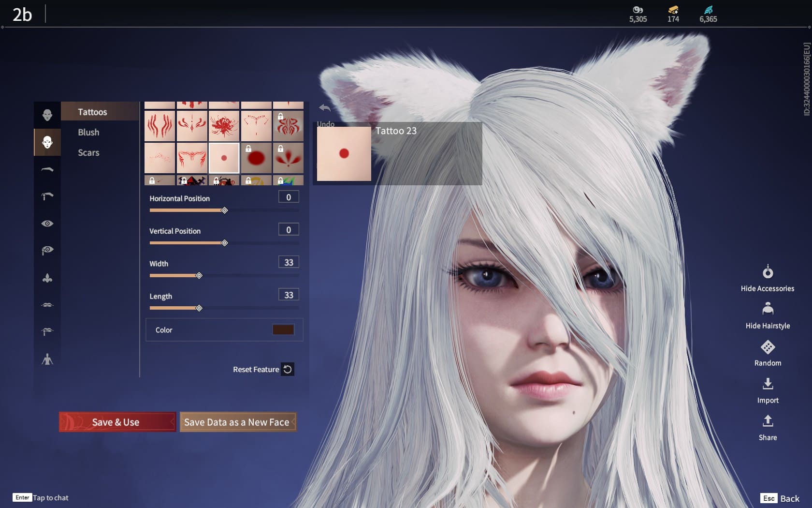Click the Reset Feature circular arrow icon
Viewport: 812px width, 508px height.
click(288, 369)
